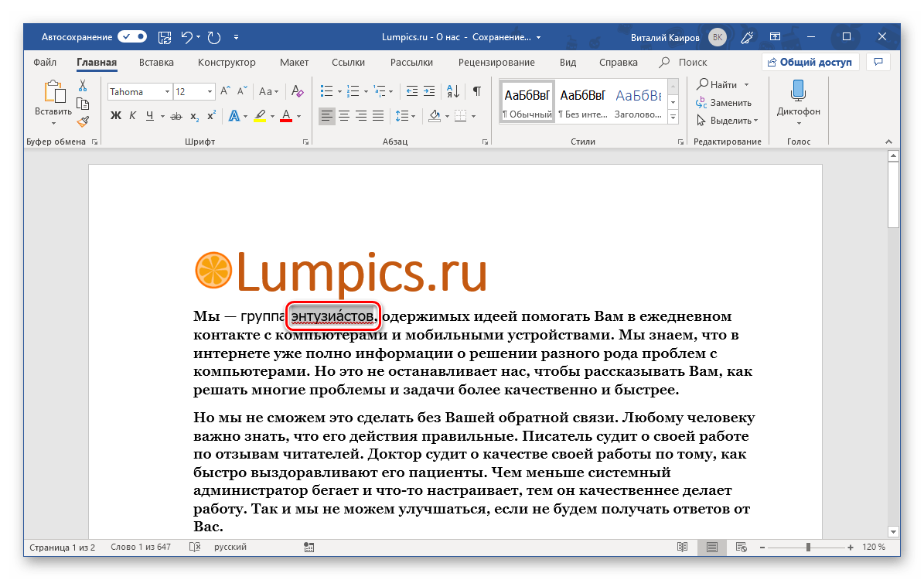Click the Save icon in the title bar
The width and height of the screenshot is (924, 580).
pos(165,36)
